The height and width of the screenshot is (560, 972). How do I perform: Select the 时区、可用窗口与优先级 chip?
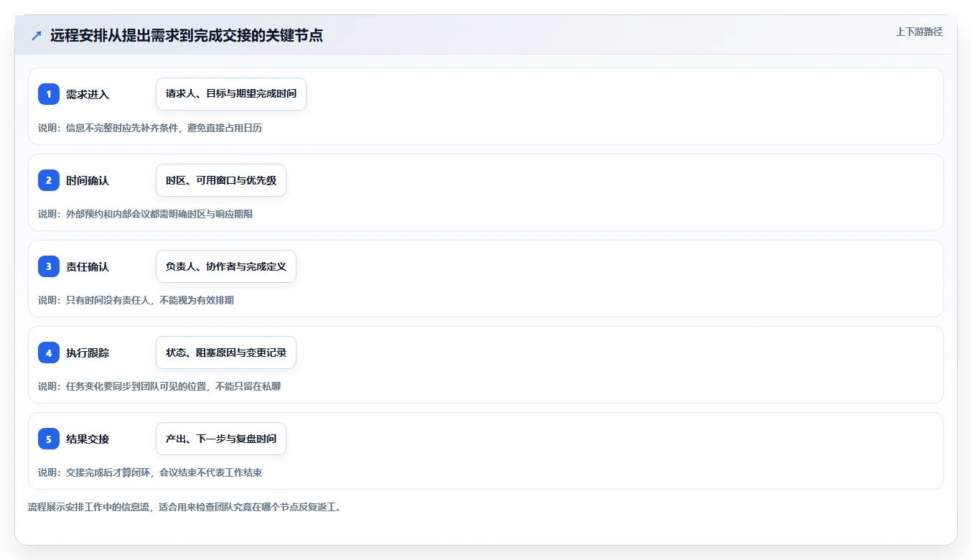point(221,180)
